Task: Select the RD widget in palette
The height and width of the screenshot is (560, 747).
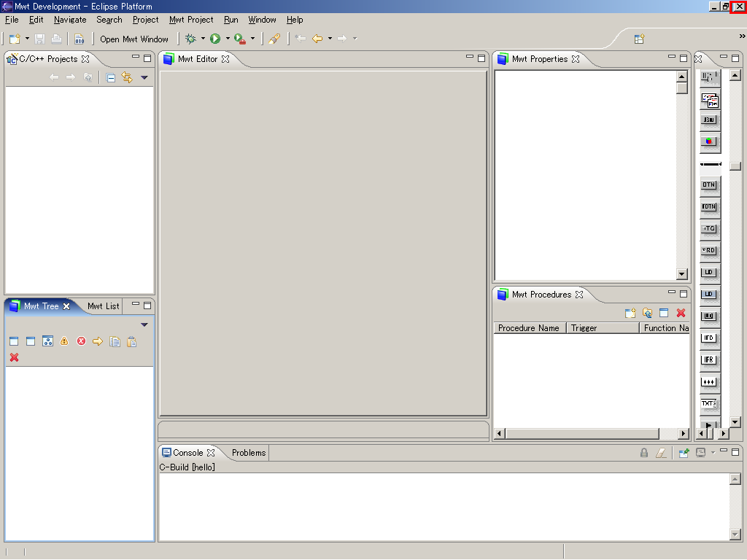Action: tap(709, 251)
